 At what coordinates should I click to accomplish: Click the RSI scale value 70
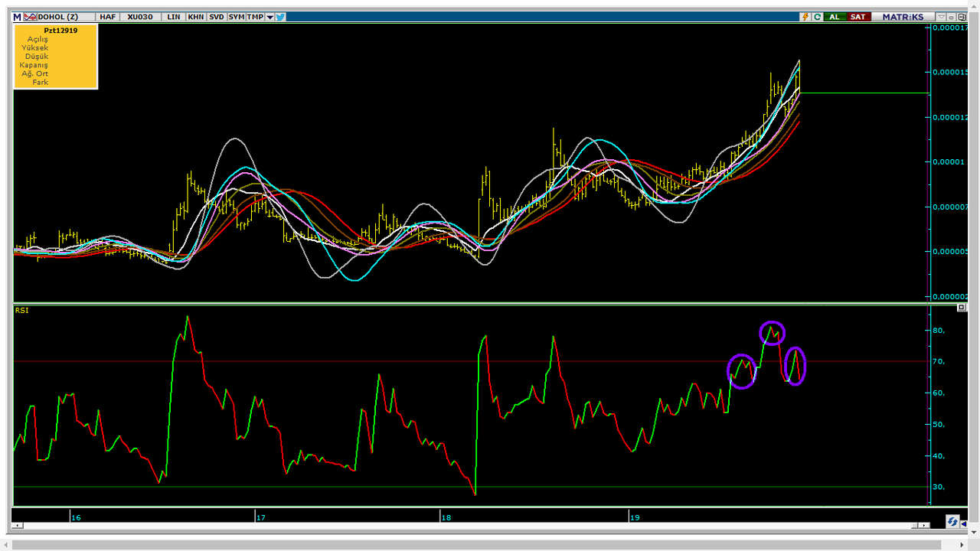tap(939, 361)
